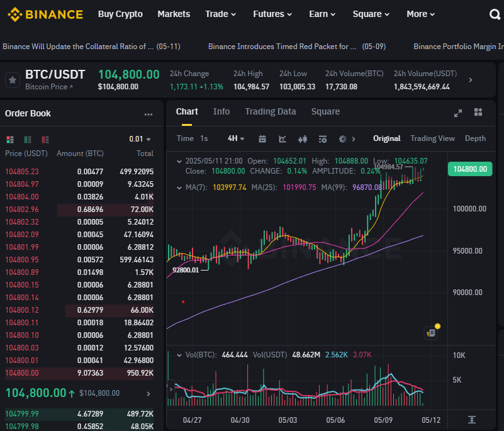Select the 104802.96 ask price row
Image resolution: width=504 pixels, height=431 pixels.
click(79, 210)
